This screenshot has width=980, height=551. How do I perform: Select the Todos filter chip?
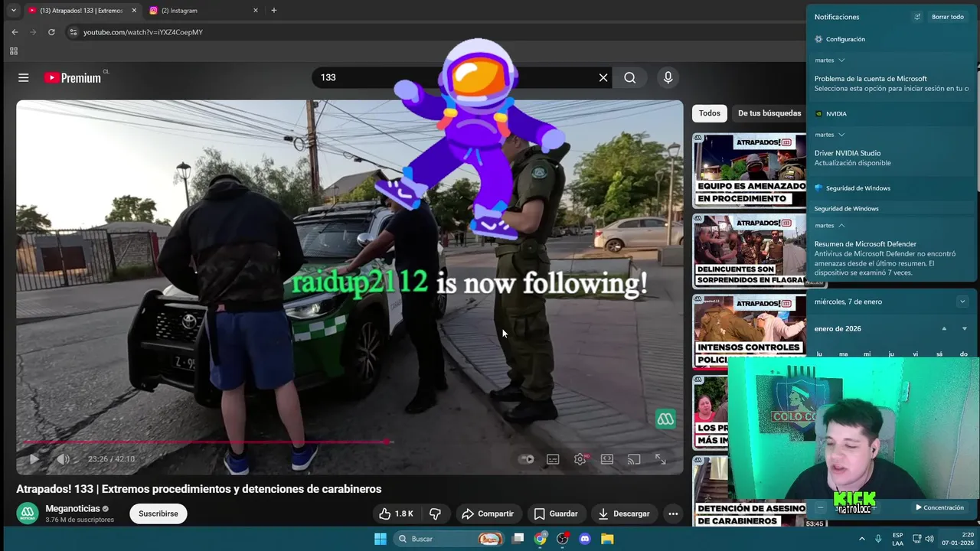pyautogui.click(x=710, y=113)
